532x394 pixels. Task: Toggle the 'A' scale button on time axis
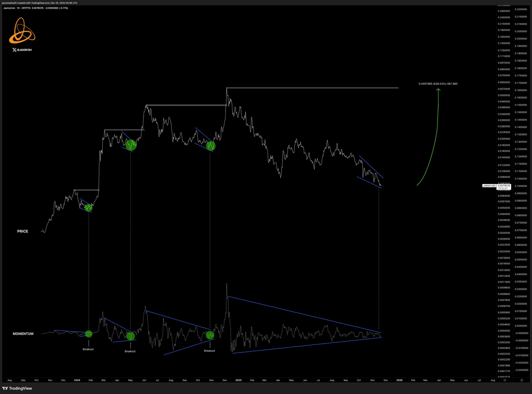[505, 380]
